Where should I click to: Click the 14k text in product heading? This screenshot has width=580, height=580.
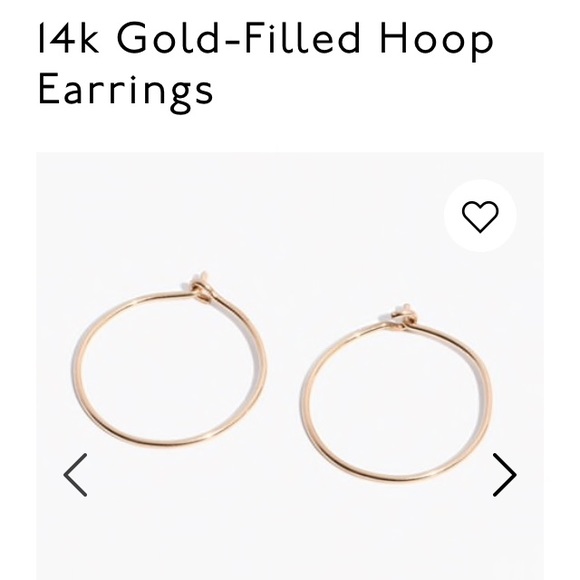(x=69, y=38)
